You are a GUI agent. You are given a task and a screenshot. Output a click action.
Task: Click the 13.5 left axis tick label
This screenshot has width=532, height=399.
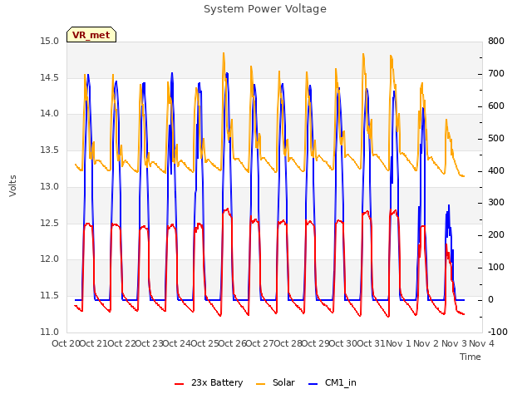[50, 150]
